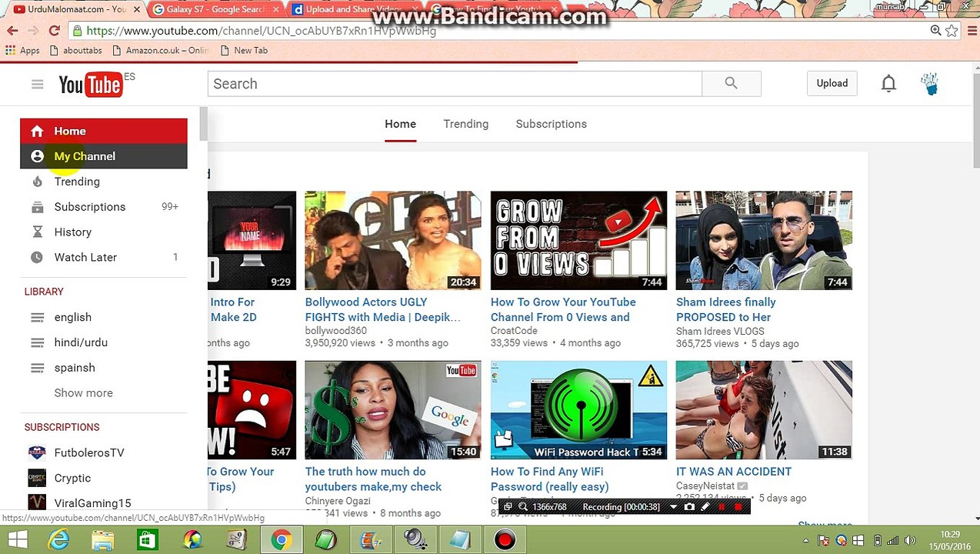The image size is (980, 554).
Task: Open the Amazon.co.uk bookmark
Action: (160, 50)
